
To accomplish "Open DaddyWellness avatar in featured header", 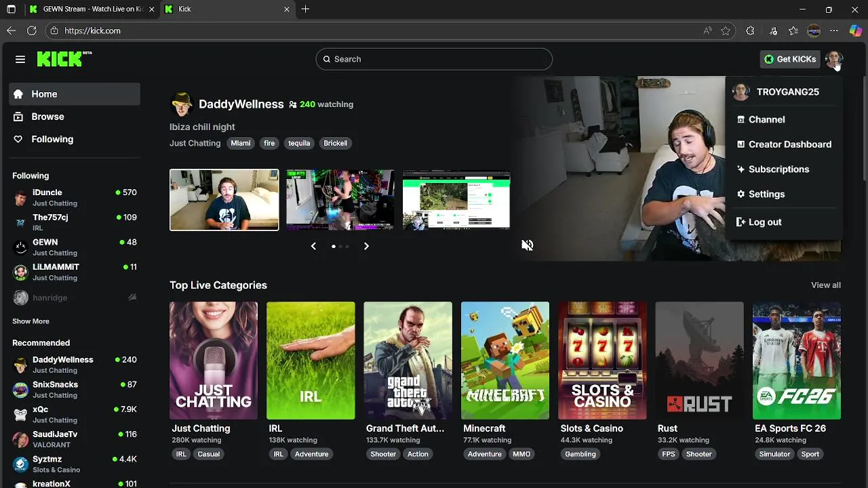I will click(182, 104).
